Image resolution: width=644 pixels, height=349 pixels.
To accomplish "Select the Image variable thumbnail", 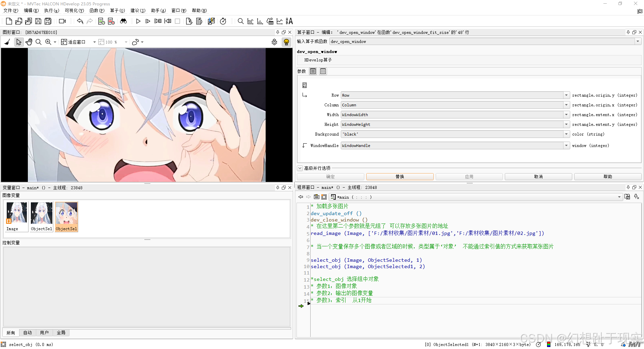I will [16, 216].
